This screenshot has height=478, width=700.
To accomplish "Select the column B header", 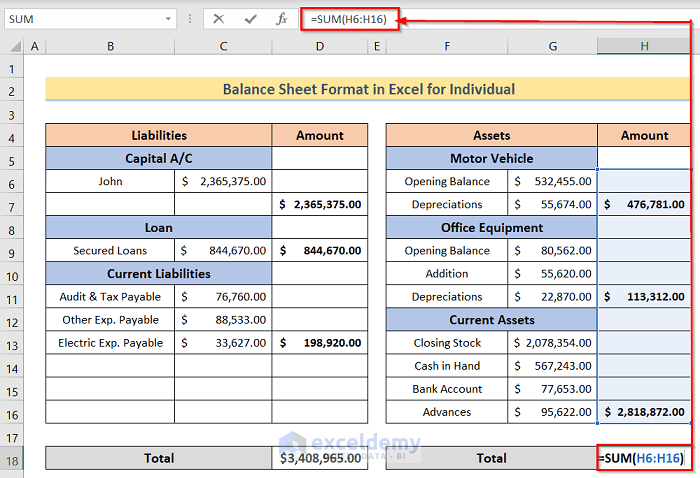I will 110,46.
